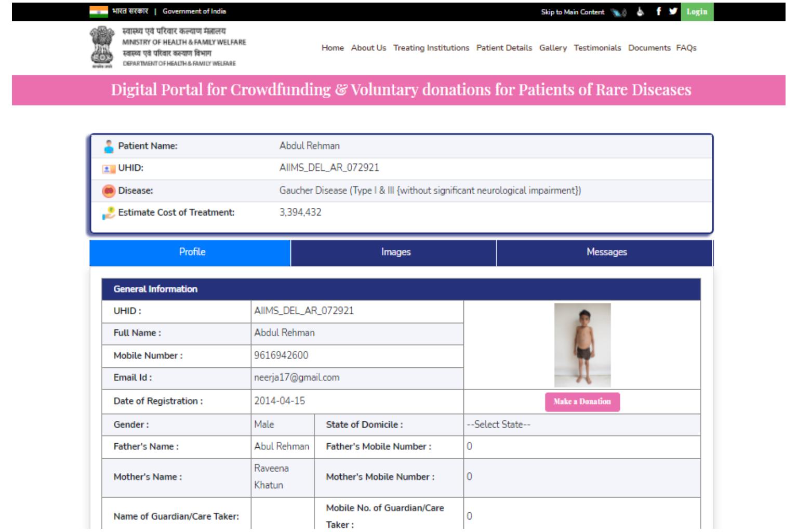Go to Patient Details menu item

point(504,48)
